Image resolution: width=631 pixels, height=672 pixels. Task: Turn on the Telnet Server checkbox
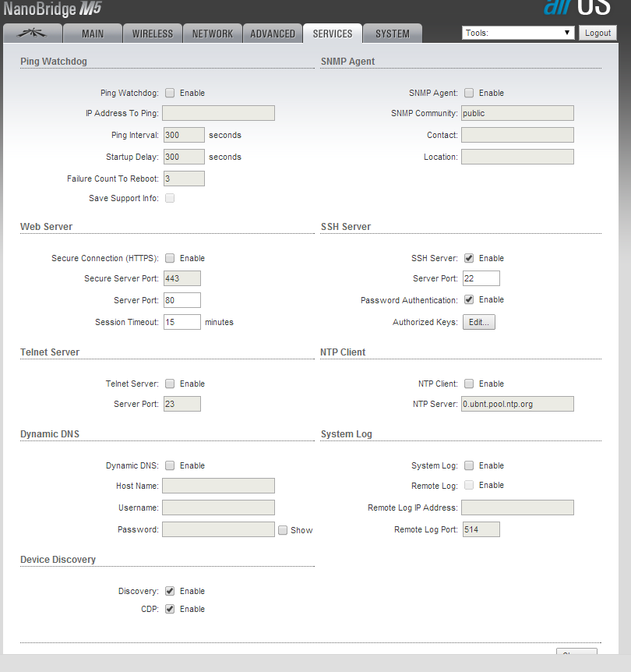[170, 384]
